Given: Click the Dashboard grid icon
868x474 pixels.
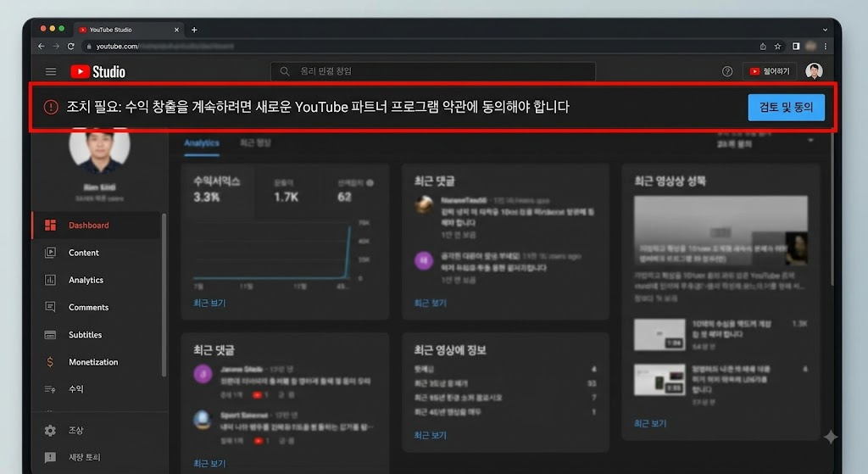Looking at the screenshot, I should pyautogui.click(x=50, y=225).
